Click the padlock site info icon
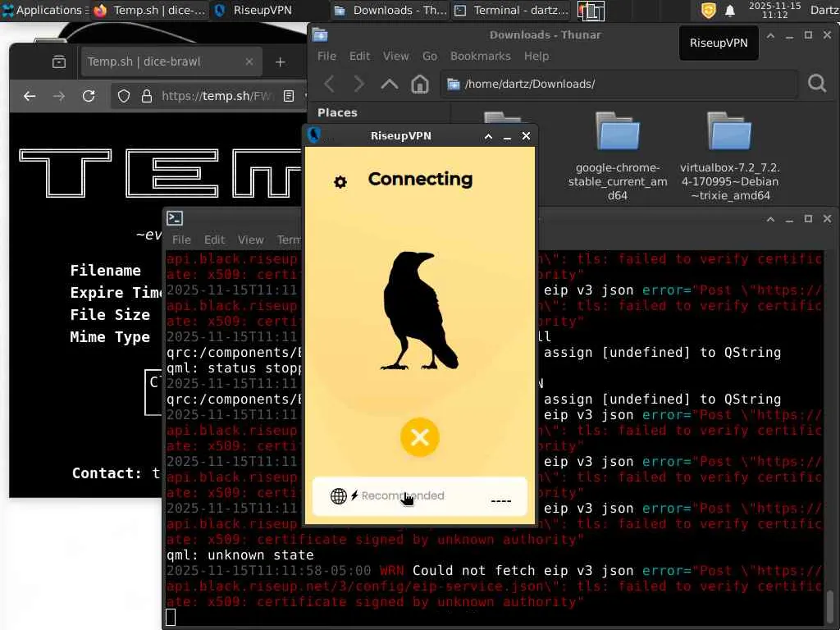The width and height of the screenshot is (840, 630). point(146,96)
